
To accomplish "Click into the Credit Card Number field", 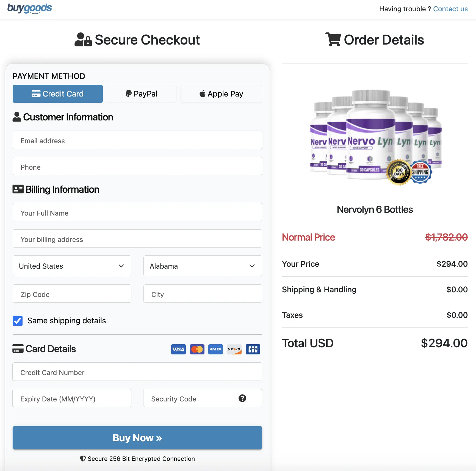I will coord(137,372).
